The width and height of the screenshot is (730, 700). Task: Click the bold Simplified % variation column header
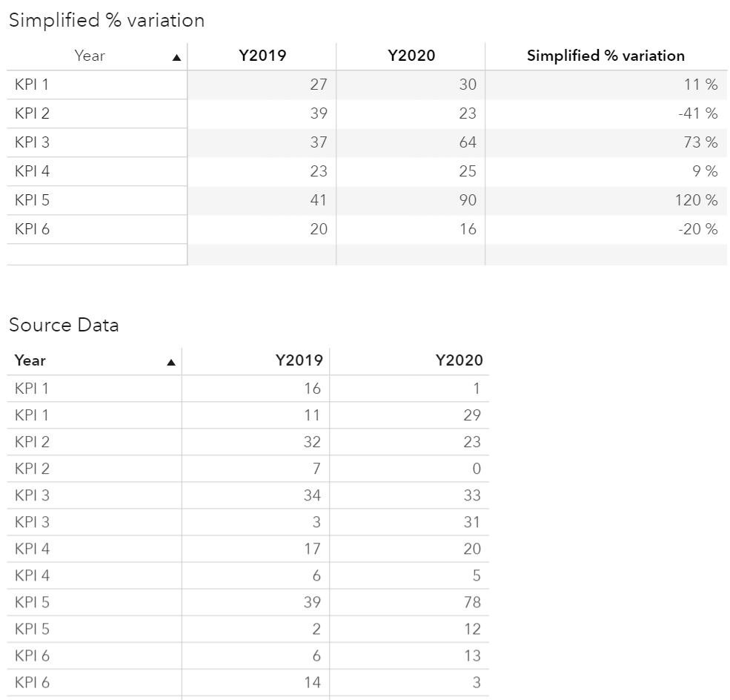coord(605,56)
